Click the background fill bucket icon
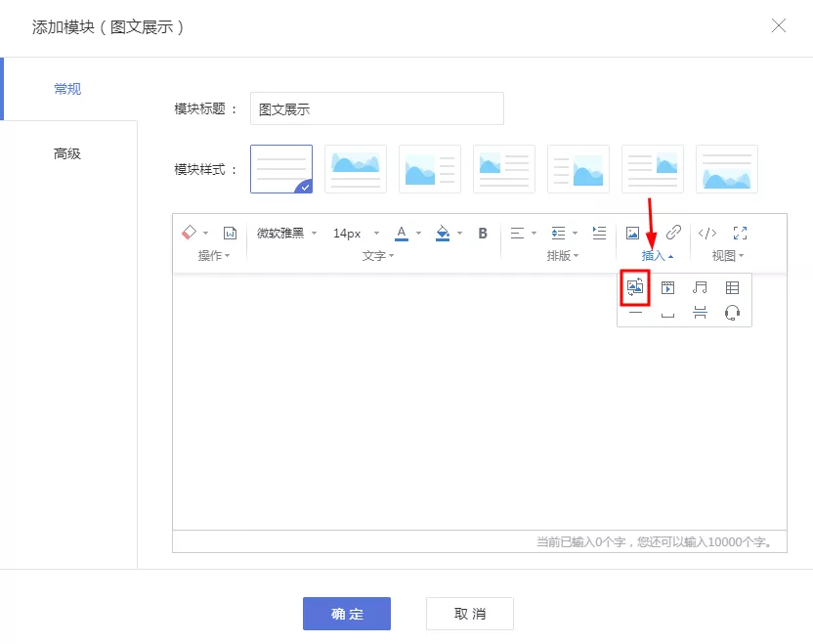 [443, 233]
